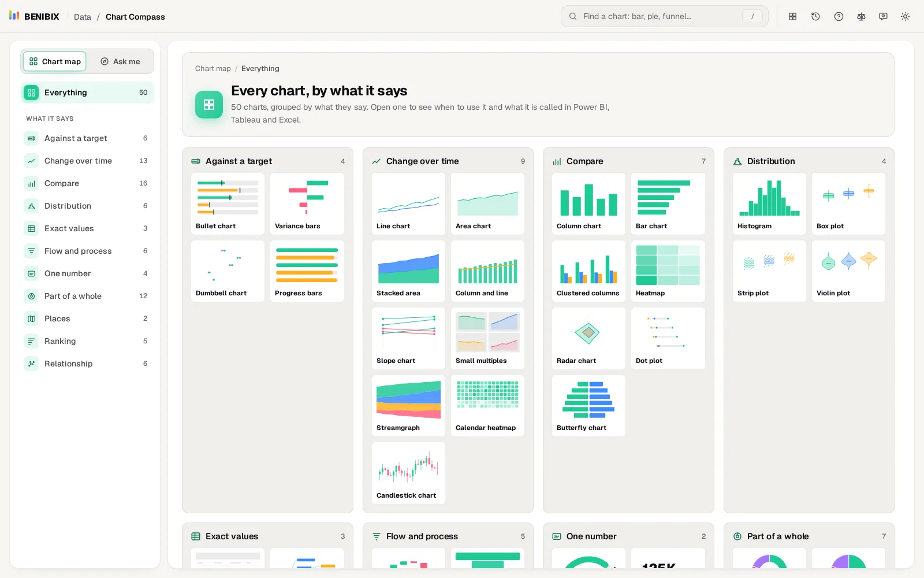The width and height of the screenshot is (924, 578).
Task: Click the Distribution icon in the sidebar
Action: tap(31, 206)
